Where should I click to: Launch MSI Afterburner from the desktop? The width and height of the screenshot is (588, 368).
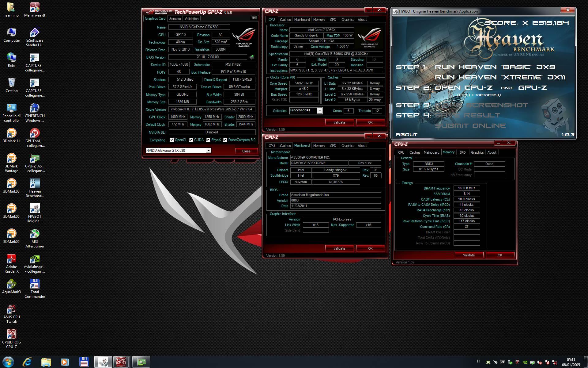click(x=35, y=238)
